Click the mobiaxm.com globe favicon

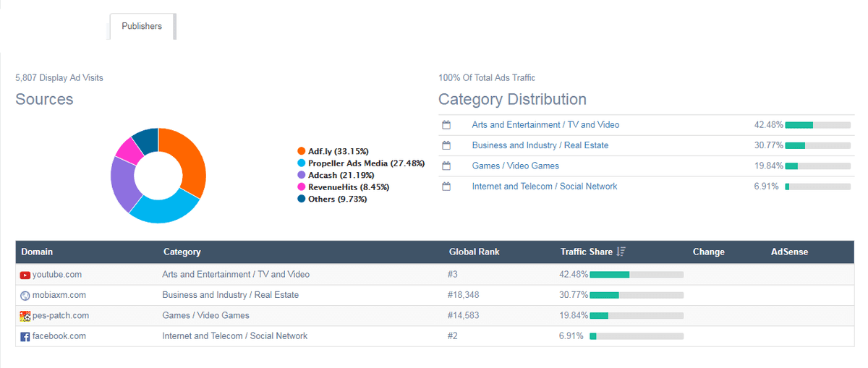pyautogui.click(x=25, y=295)
